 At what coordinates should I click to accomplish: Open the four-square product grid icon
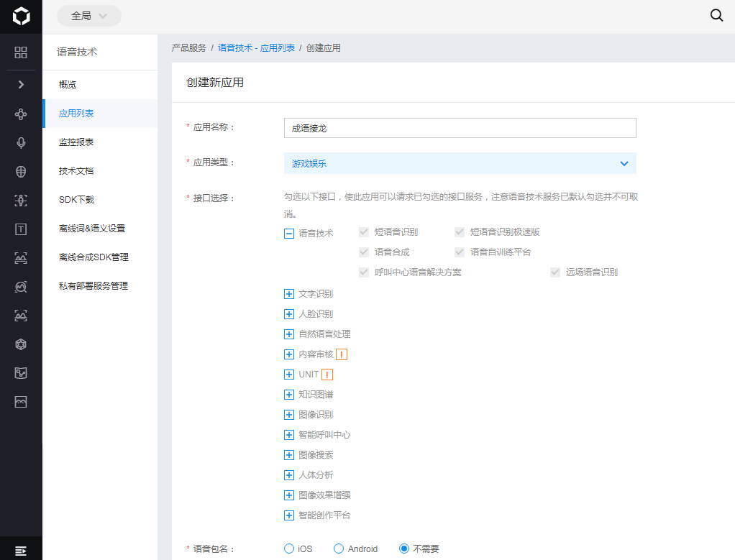click(21, 52)
